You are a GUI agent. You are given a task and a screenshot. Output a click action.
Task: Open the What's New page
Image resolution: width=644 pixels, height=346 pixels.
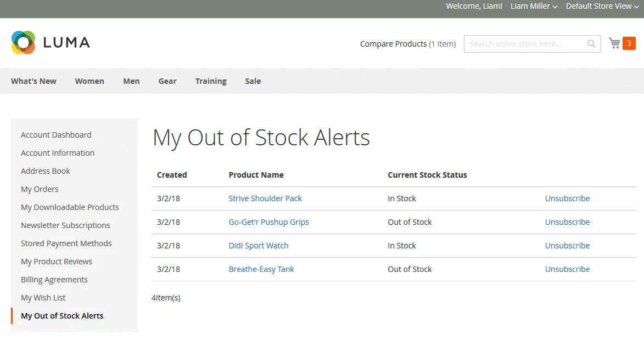[x=33, y=81]
